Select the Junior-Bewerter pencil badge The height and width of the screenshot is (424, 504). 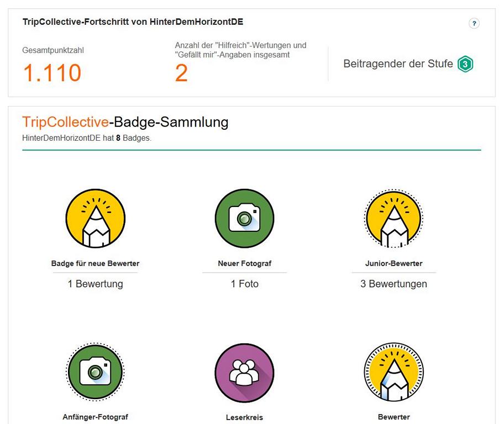[393, 219]
